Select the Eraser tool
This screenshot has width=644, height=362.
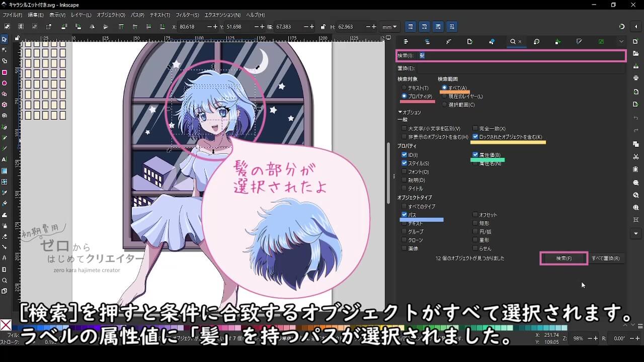point(5,236)
